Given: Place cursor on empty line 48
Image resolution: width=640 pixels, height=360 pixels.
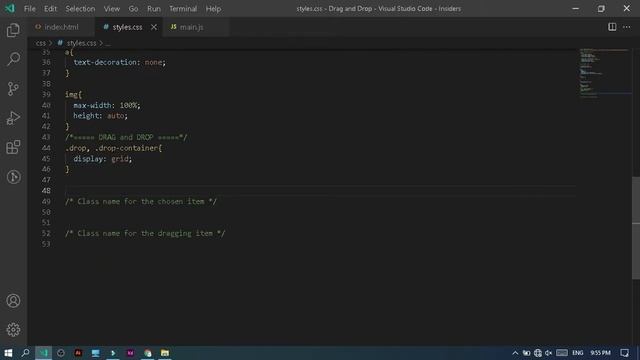Looking at the screenshot, I should 320,191.
